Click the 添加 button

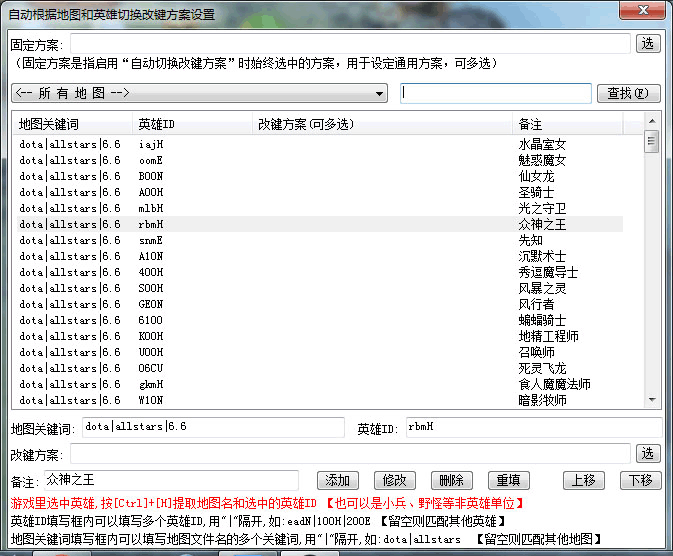click(x=338, y=480)
